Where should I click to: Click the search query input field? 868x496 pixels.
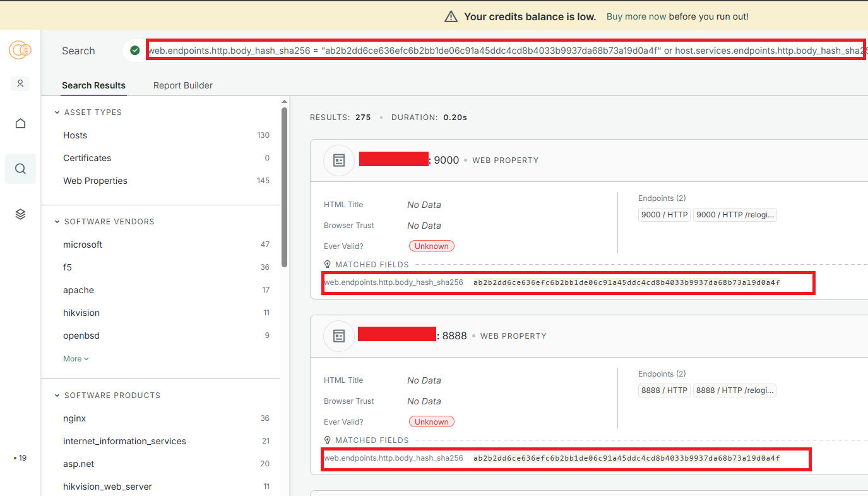coord(505,51)
